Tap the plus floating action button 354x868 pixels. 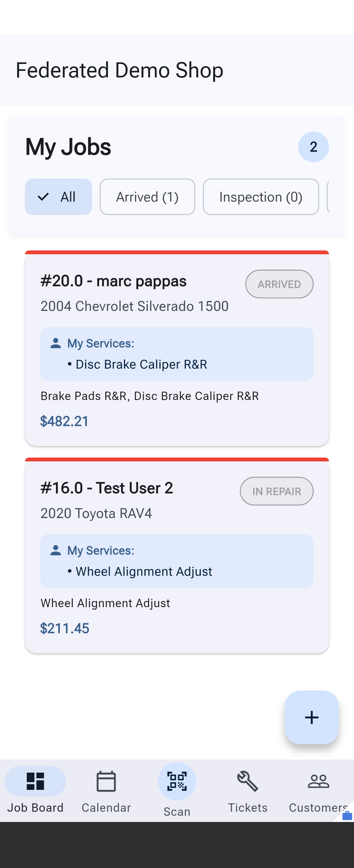(312, 717)
